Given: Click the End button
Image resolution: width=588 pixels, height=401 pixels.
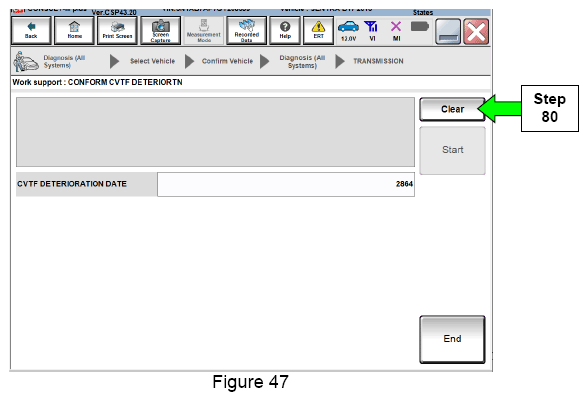Looking at the screenshot, I should pos(452,339).
